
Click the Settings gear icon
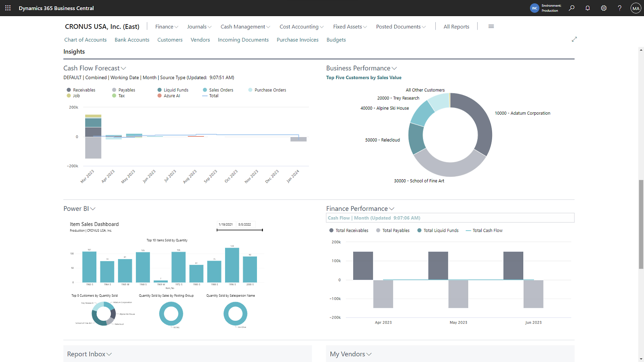[x=604, y=8]
